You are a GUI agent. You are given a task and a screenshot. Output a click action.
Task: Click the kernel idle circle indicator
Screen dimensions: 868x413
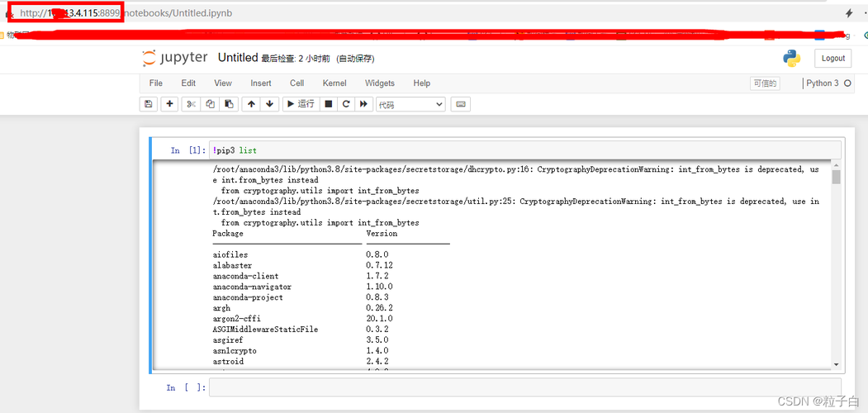point(847,83)
